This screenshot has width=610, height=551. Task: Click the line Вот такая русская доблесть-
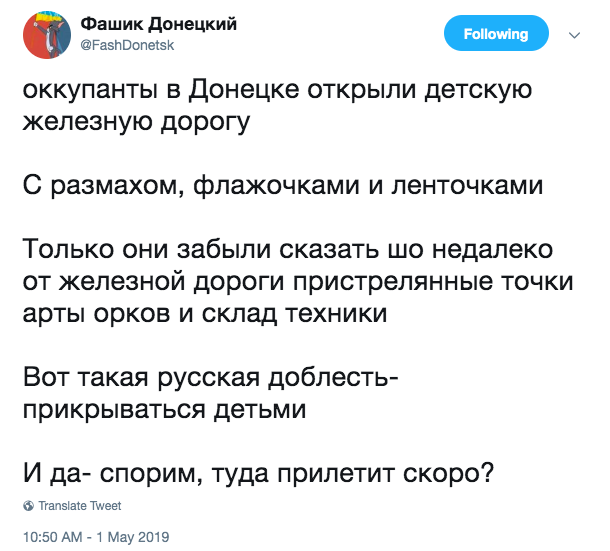point(210,377)
